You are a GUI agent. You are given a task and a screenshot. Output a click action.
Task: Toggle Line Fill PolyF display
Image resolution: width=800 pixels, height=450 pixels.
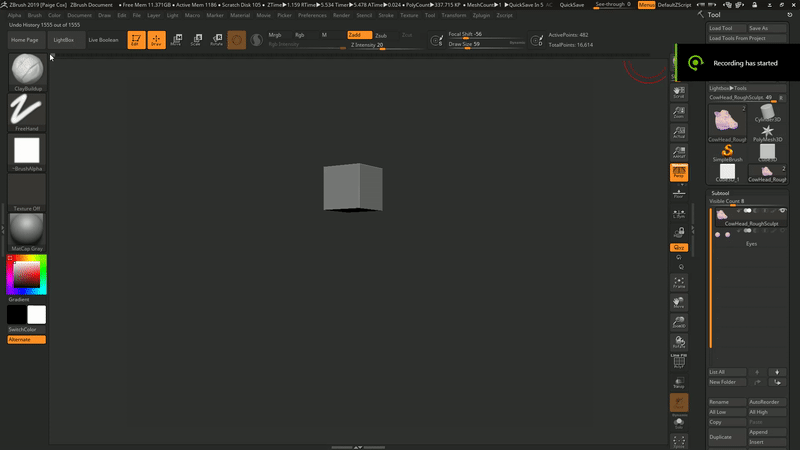coord(679,361)
